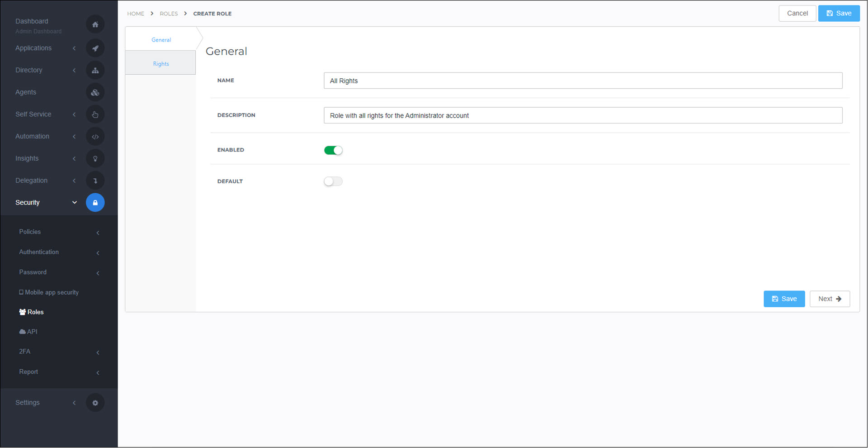Open the Password submenu label

point(33,272)
